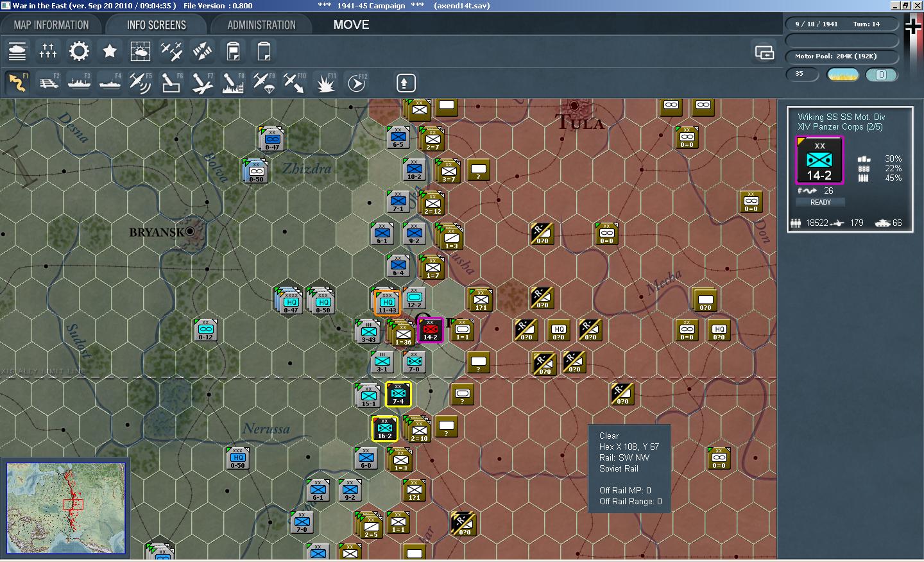Open the air doctrine three-planes icon
Viewport: 924px width, 562px height.
point(171,51)
